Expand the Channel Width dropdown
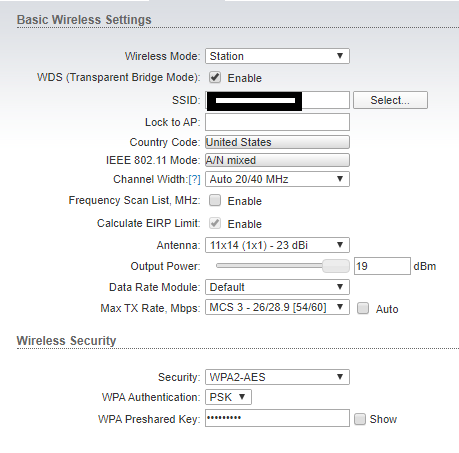The width and height of the screenshot is (459, 453). (x=277, y=179)
